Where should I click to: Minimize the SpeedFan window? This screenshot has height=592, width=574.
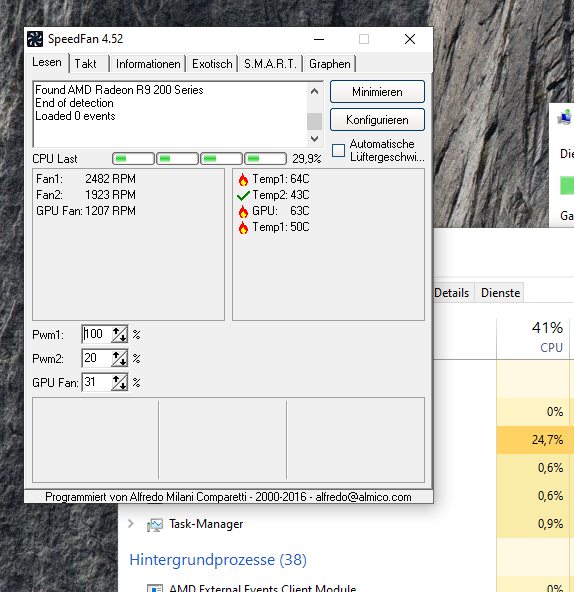click(319, 39)
